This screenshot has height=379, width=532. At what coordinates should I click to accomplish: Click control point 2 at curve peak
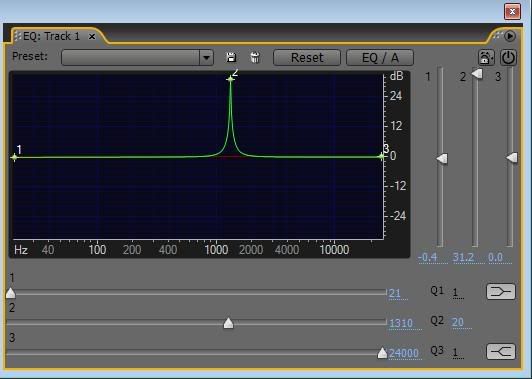231,79
